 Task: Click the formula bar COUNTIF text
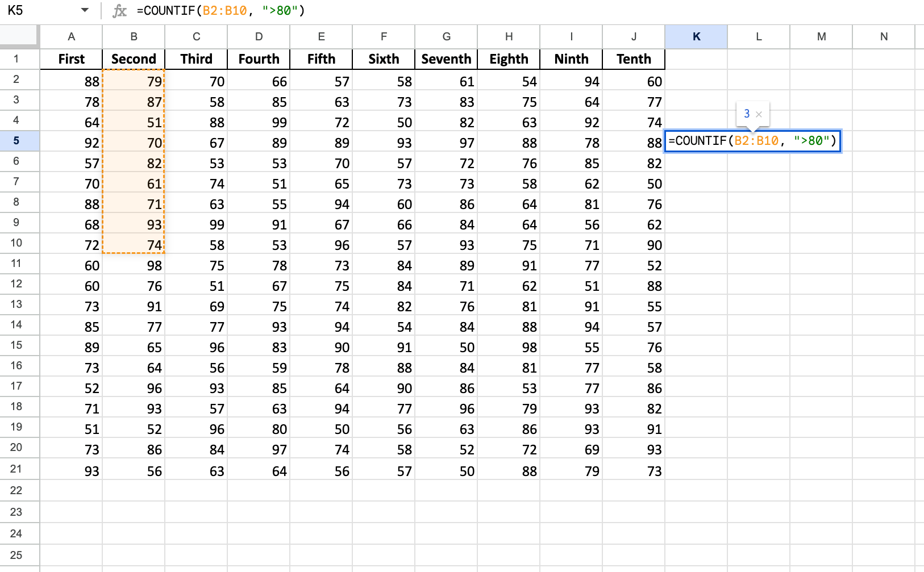click(220, 11)
